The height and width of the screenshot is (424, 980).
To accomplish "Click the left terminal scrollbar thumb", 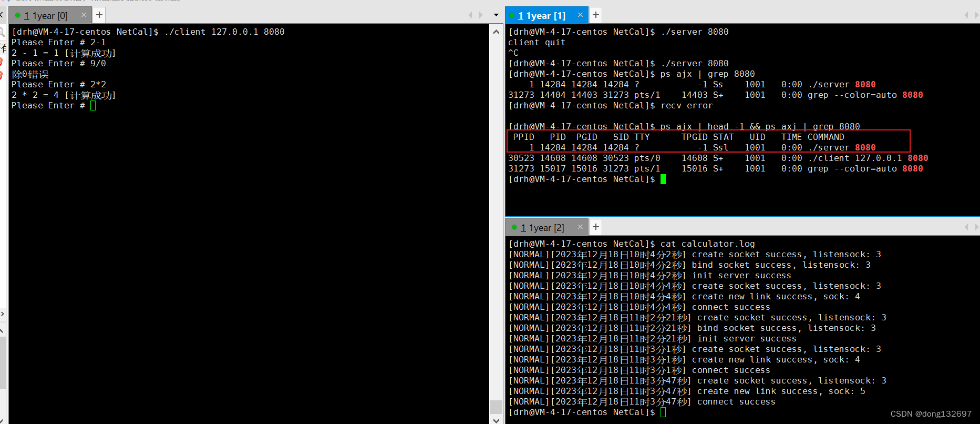I will point(496,407).
